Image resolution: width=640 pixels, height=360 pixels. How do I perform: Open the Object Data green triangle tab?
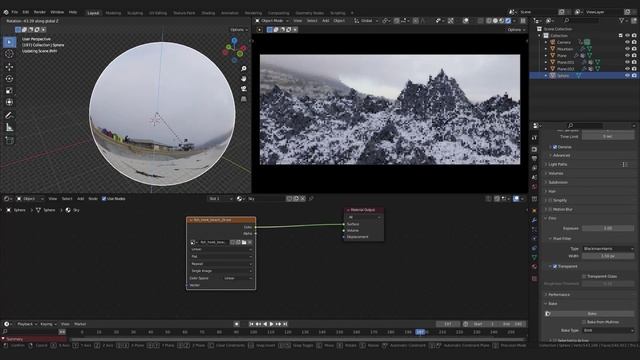point(534,257)
